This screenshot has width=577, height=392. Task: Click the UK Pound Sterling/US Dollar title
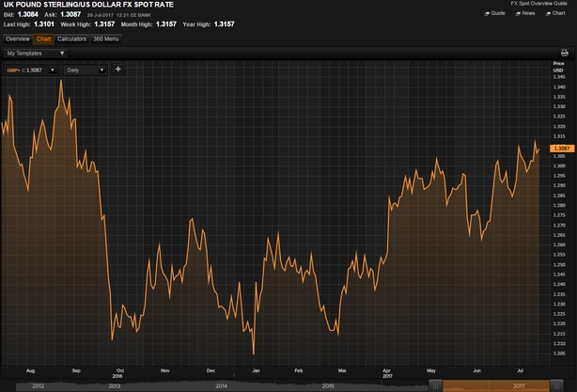click(88, 5)
